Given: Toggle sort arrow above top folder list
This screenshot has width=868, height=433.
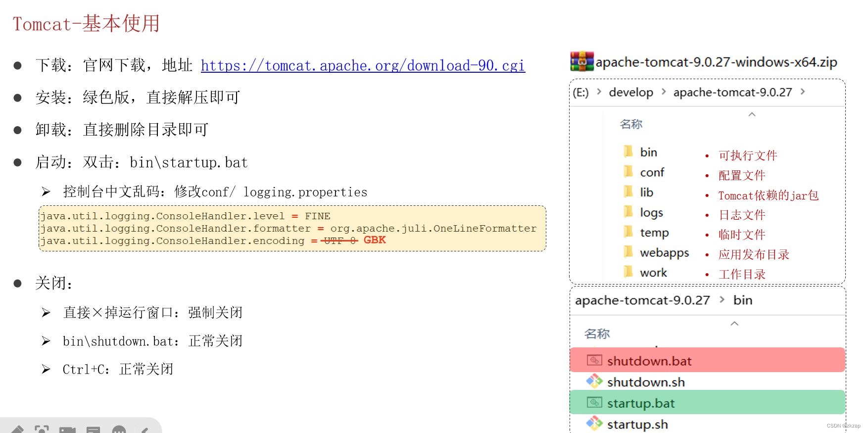Looking at the screenshot, I should 752,114.
